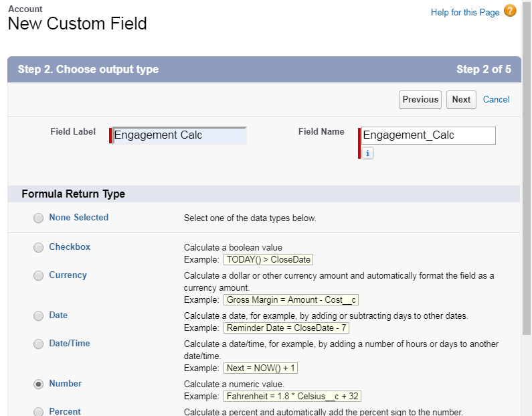
Task: Select the Checkbox return type radio
Action: pyautogui.click(x=38, y=248)
